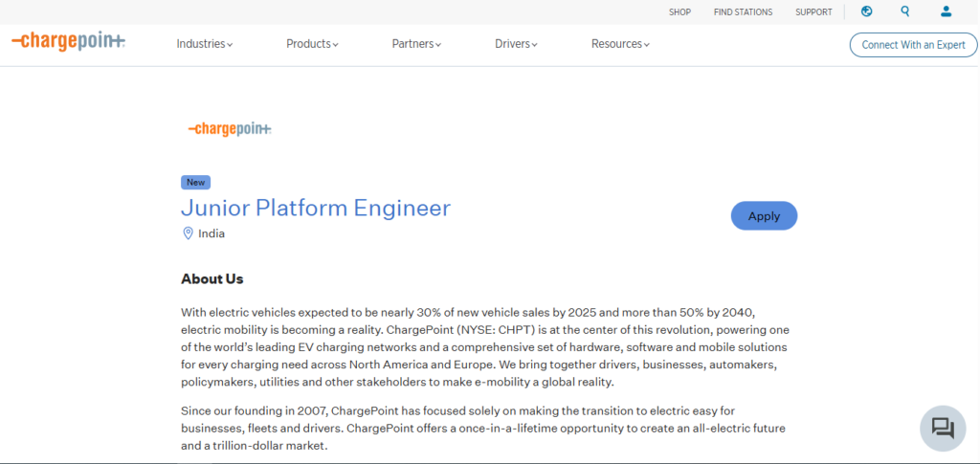The image size is (980, 464).
Task: Click the ChargePoint logo above the job title
Action: [x=230, y=128]
